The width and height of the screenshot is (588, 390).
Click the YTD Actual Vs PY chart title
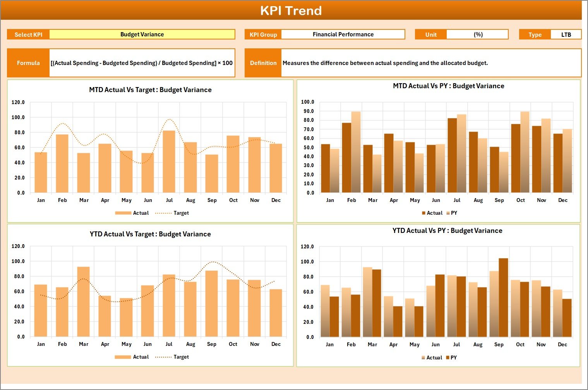coord(447,231)
